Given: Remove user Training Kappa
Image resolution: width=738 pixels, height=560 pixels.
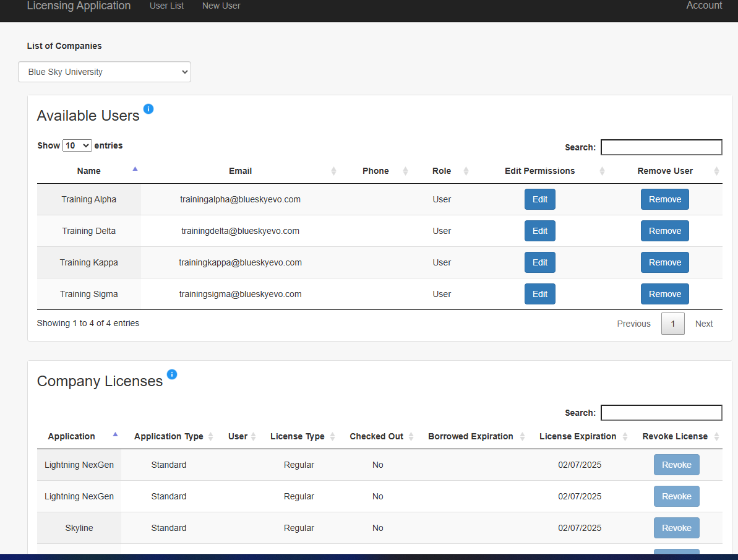Looking at the screenshot, I should pyautogui.click(x=664, y=262).
